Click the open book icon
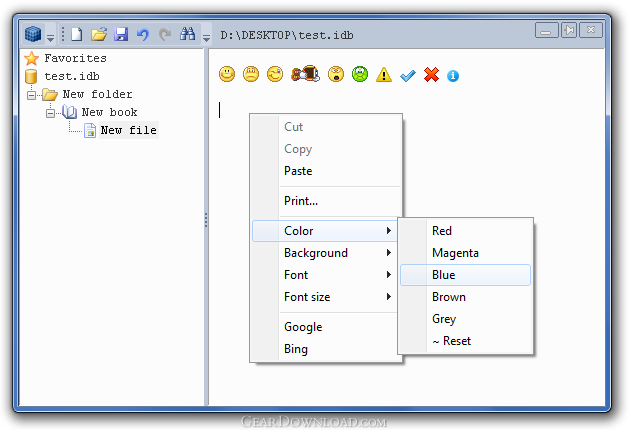Viewport: 629px width, 430px height. tap(69, 112)
